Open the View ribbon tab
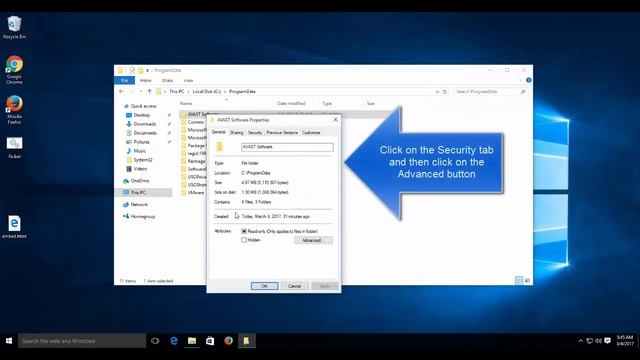Viewport: 640px width, 360px height. [188, 80]
